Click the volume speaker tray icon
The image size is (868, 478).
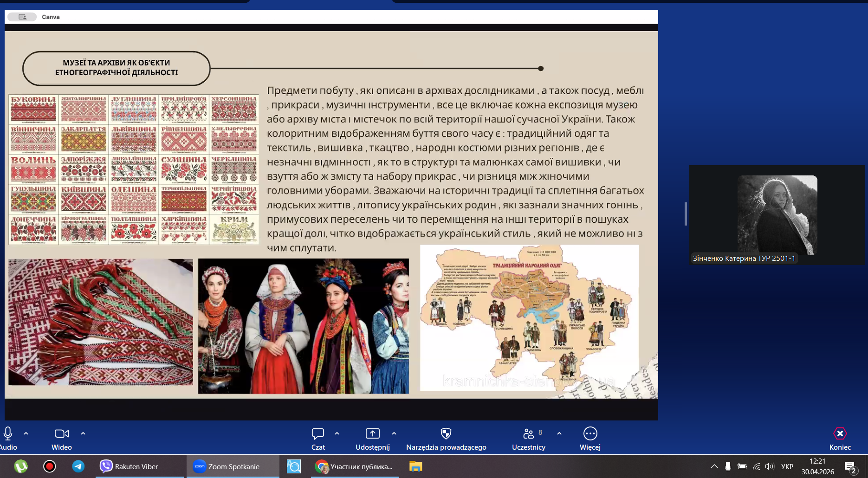tap(770, 466)
